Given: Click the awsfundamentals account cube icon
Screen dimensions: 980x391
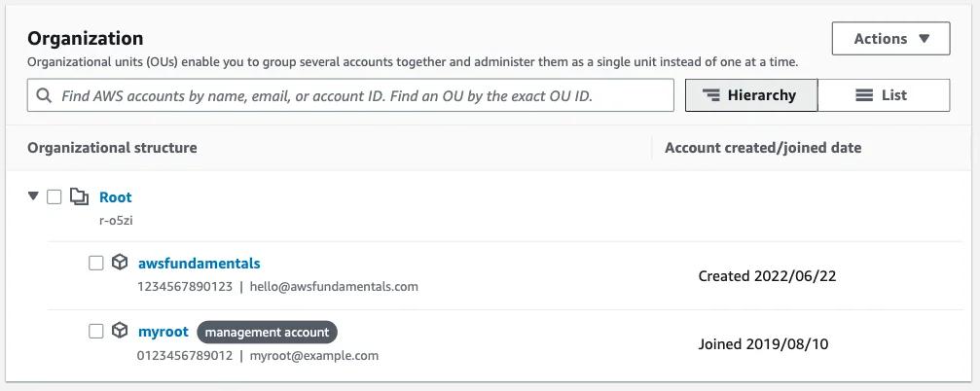Looking at the screenshot, I should click(x=120, y=264).
